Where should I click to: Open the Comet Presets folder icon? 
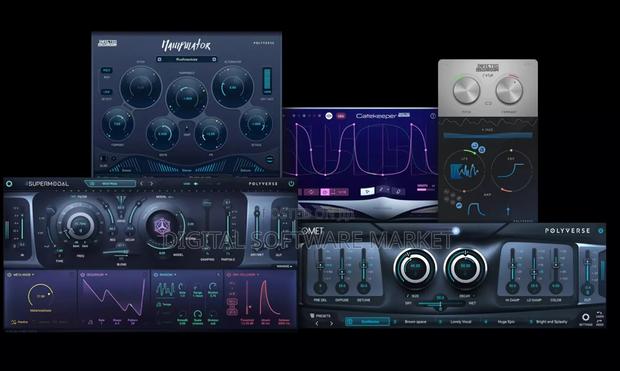pos(312,316)
